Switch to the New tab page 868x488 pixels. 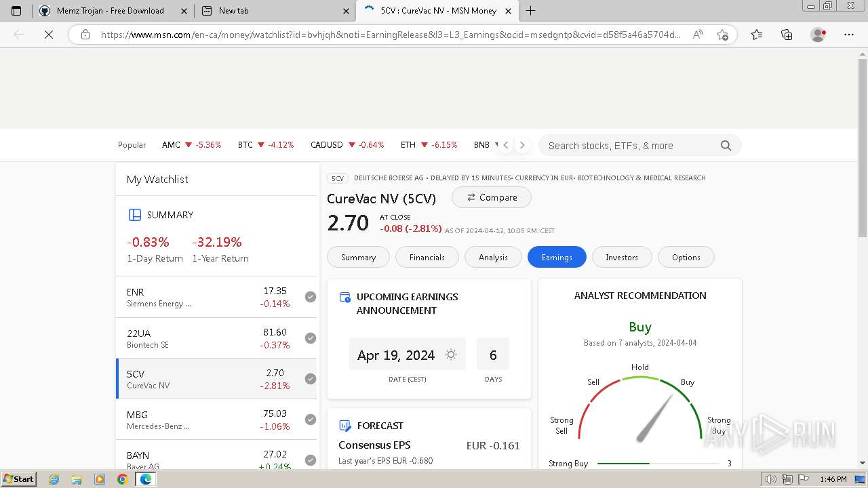275,11
